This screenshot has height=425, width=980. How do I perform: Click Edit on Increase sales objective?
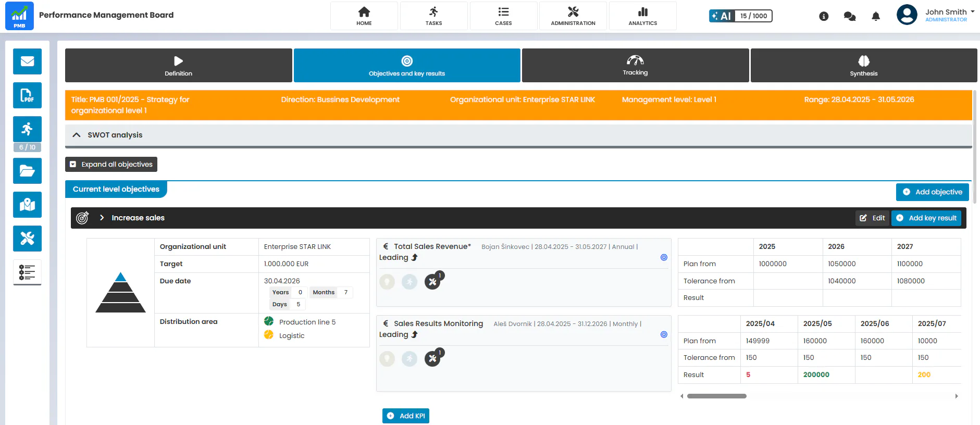point(873,218)
